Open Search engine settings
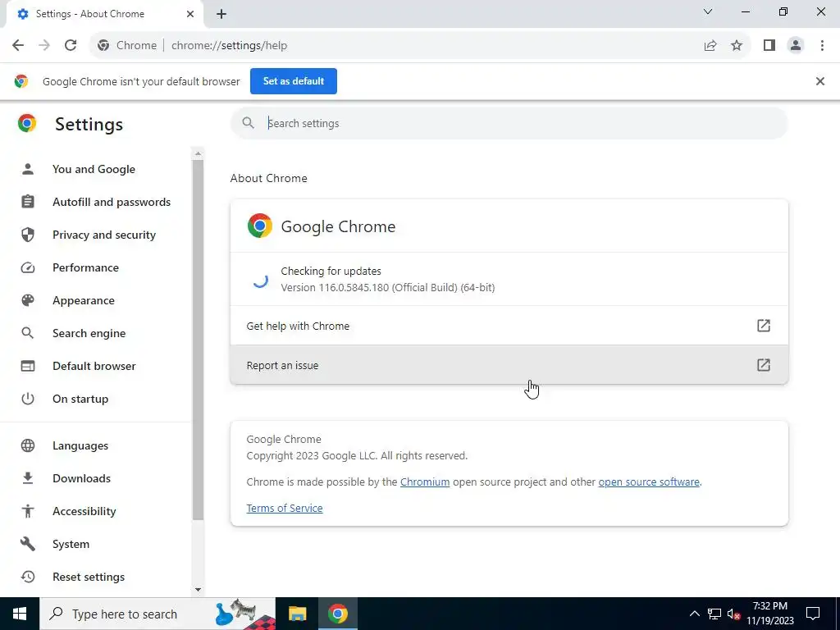 pos(89,333)
